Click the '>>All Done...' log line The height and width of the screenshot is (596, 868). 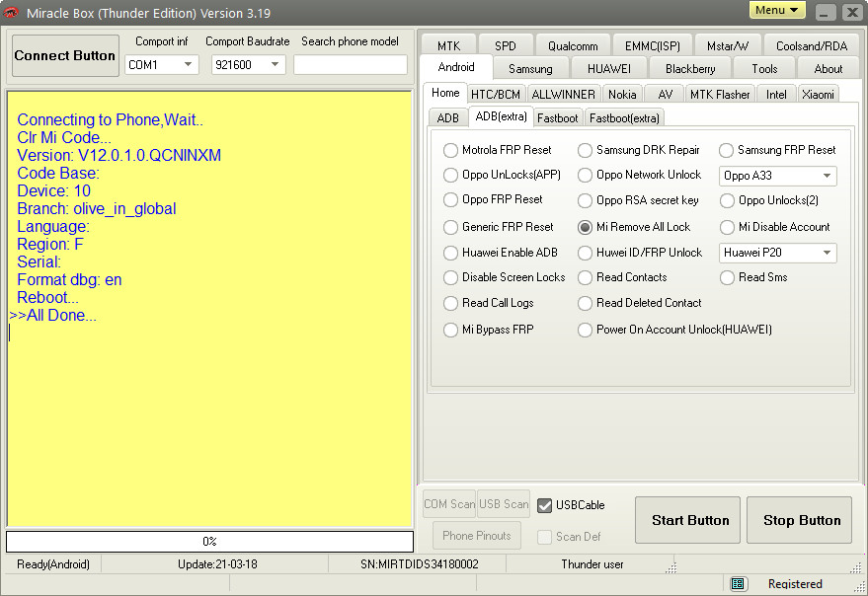[x=52, y=316]
